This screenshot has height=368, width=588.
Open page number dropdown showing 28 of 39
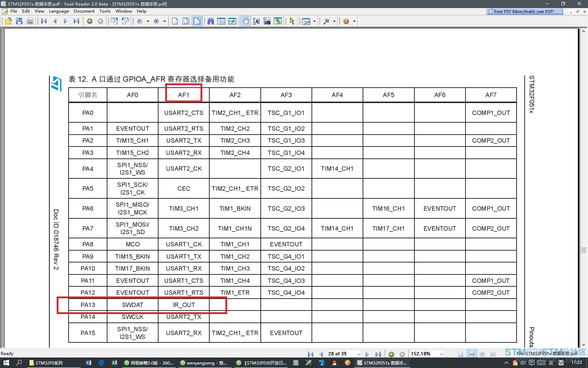(359, 354)
